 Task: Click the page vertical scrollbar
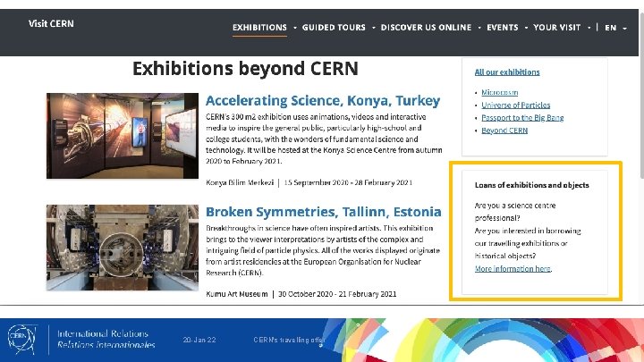(641, 95)
